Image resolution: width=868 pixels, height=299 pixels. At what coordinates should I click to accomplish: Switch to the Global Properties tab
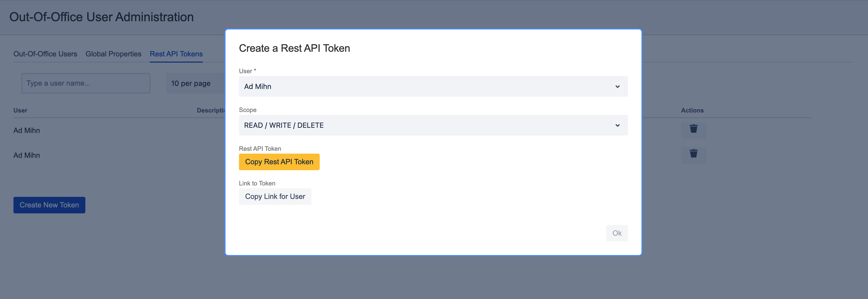[113, 54]
